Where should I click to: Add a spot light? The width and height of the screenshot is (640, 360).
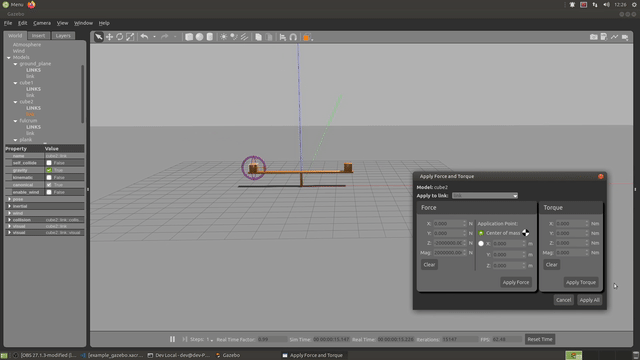click(x=234, y=37)
